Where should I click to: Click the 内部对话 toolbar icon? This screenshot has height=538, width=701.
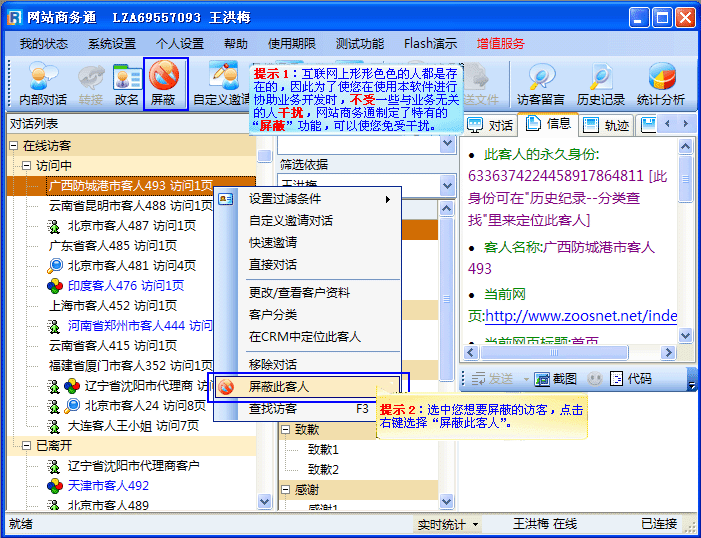(x=43, y=84)
